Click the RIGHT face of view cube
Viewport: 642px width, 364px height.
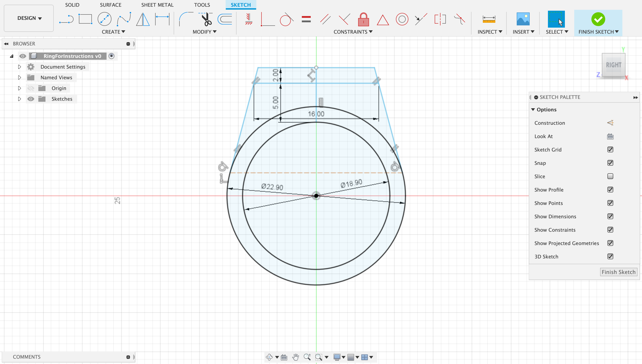[x=613, y=65]
